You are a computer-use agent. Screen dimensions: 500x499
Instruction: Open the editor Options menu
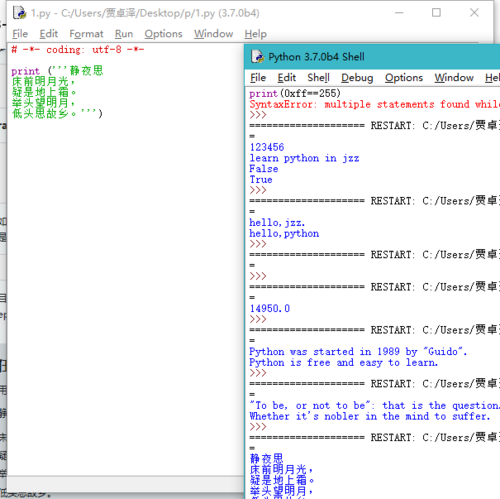pyautogui.click(x=163, y=34)
